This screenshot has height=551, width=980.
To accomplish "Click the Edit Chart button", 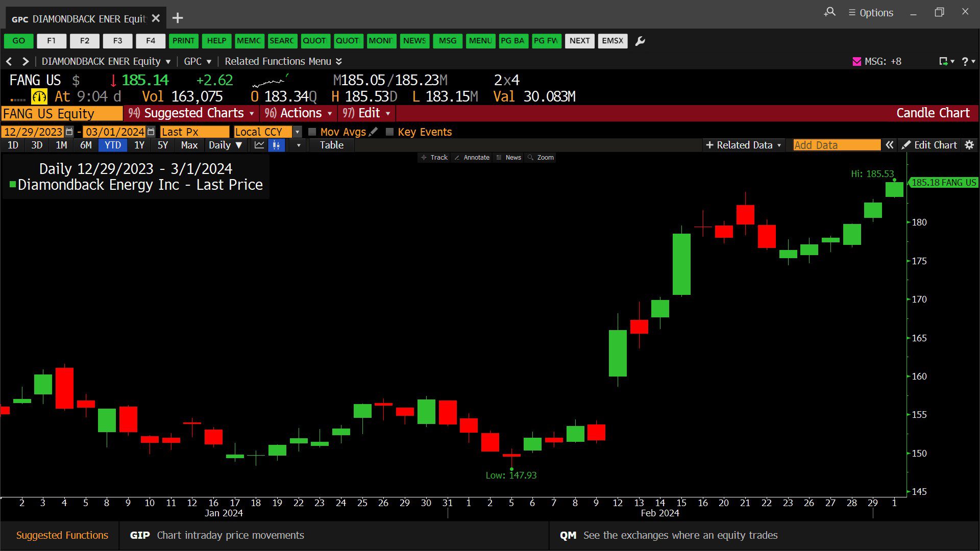I will [x=929, y=145].
